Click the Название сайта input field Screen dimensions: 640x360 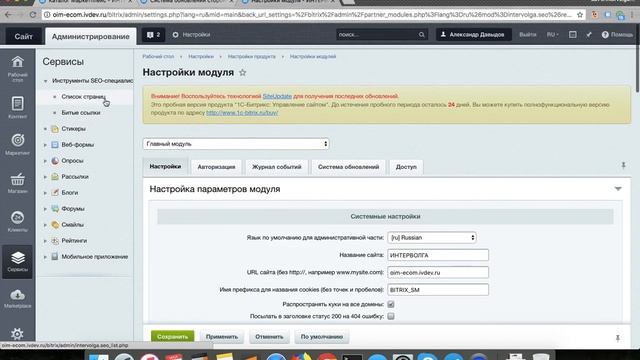click(x=438, y=255)
